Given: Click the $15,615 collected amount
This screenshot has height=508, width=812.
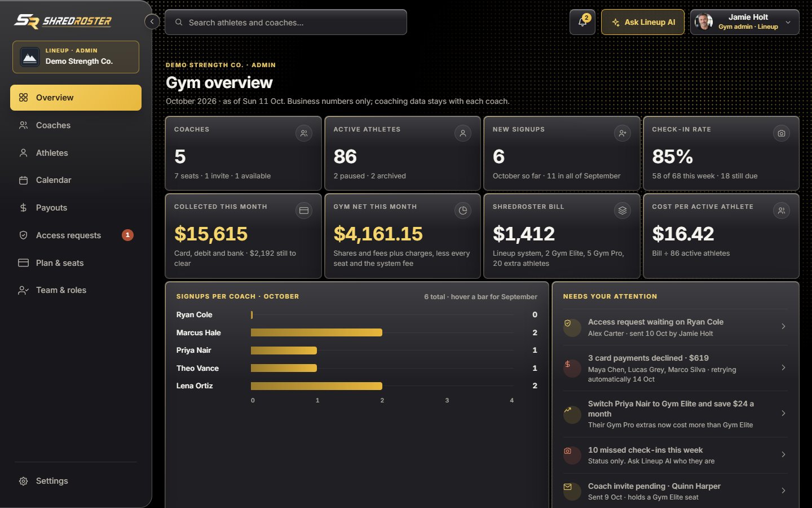Looking at the screenshot, I should (x=211, y=234).
